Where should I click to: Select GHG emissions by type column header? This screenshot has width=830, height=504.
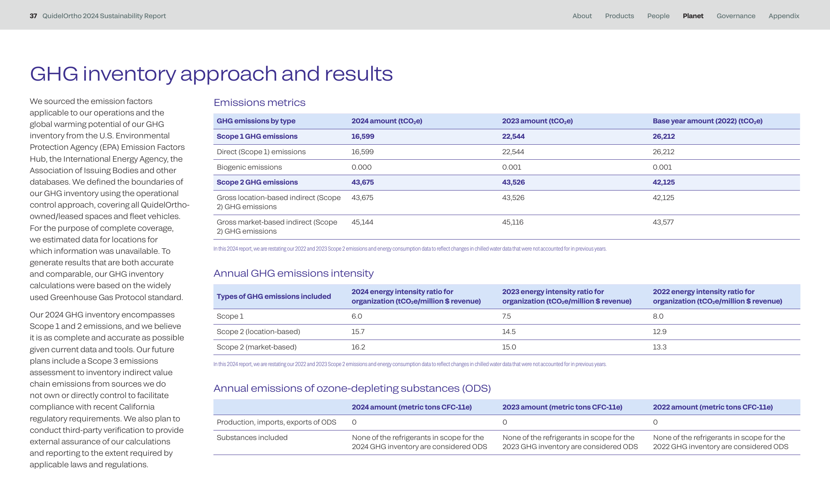click(x=256, y=121)
